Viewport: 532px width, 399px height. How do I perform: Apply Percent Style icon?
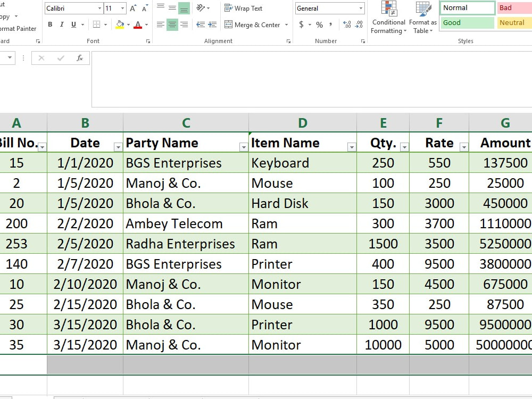coord(319,24)
